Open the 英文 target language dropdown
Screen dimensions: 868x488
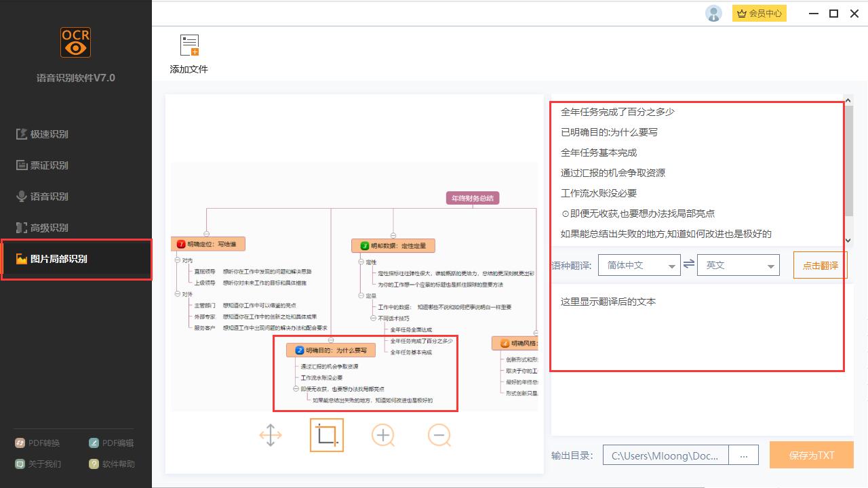(738, 264)
